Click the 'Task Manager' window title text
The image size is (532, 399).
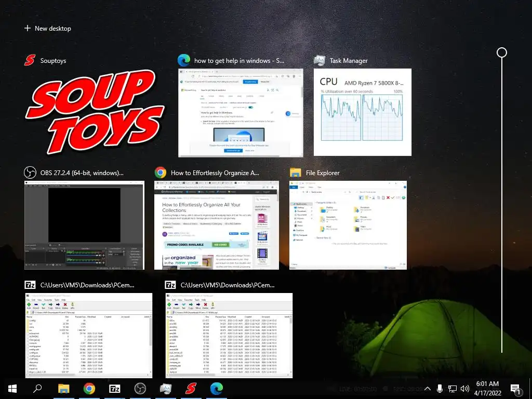coord(349,61)
